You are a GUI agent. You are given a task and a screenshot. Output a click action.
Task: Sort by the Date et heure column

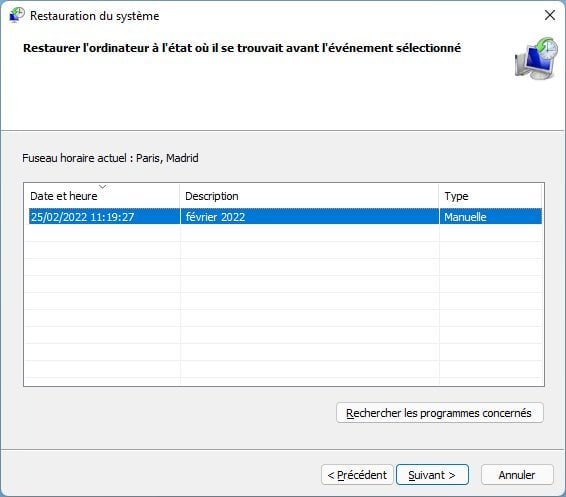point(102,196)
